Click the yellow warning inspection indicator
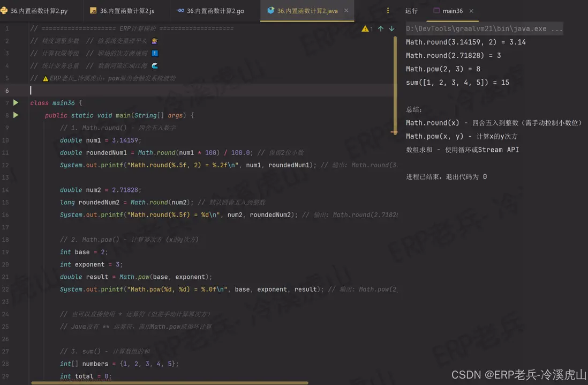Screen dimensions: 588x385 (x=367, y=28)
